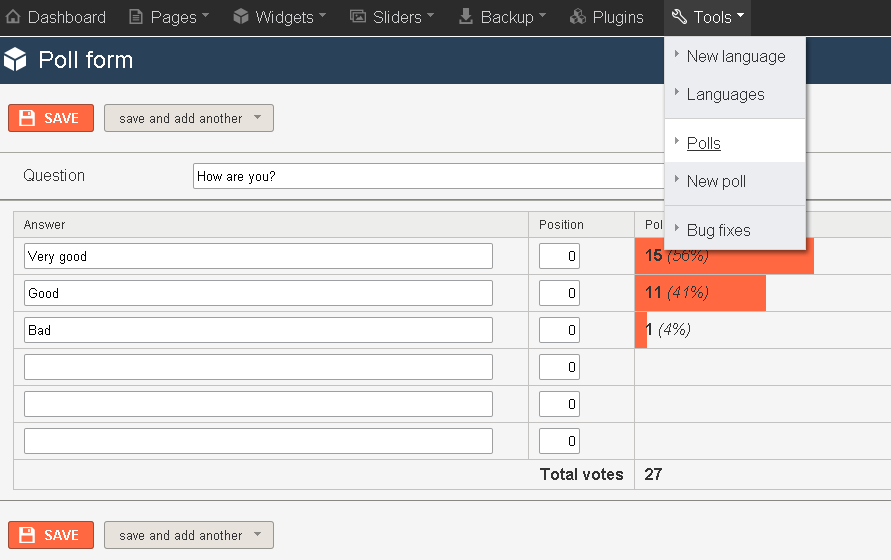The height and width of the screenshot is (560, 891).
Task: Click the bottom SAVE button
Action: tap(51, 534)
